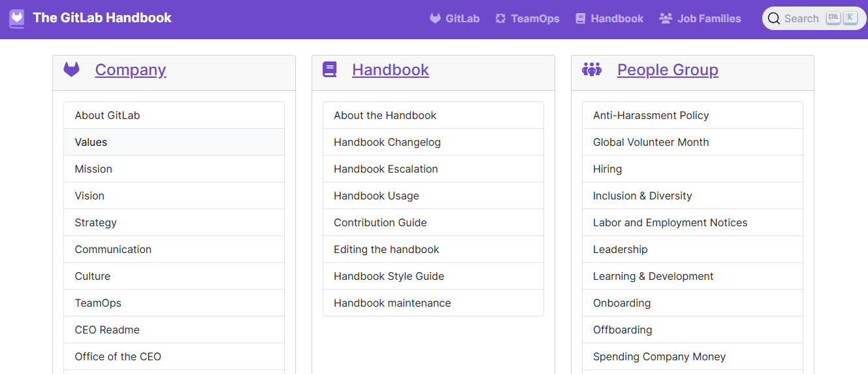Click the Handbook card book icon
The image size is (868, 374).
point(330,69)
